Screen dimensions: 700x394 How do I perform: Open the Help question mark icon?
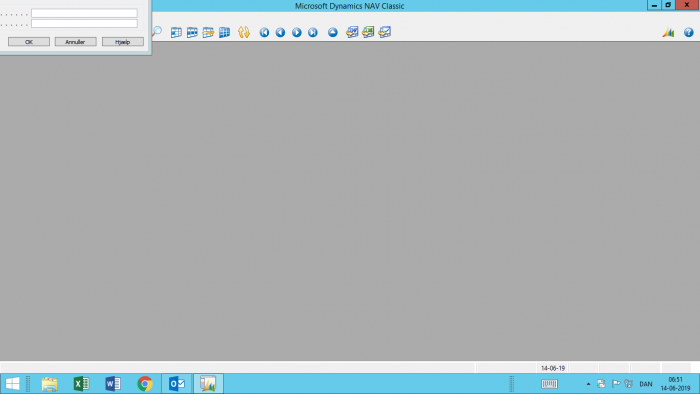(x=688, y=32)
